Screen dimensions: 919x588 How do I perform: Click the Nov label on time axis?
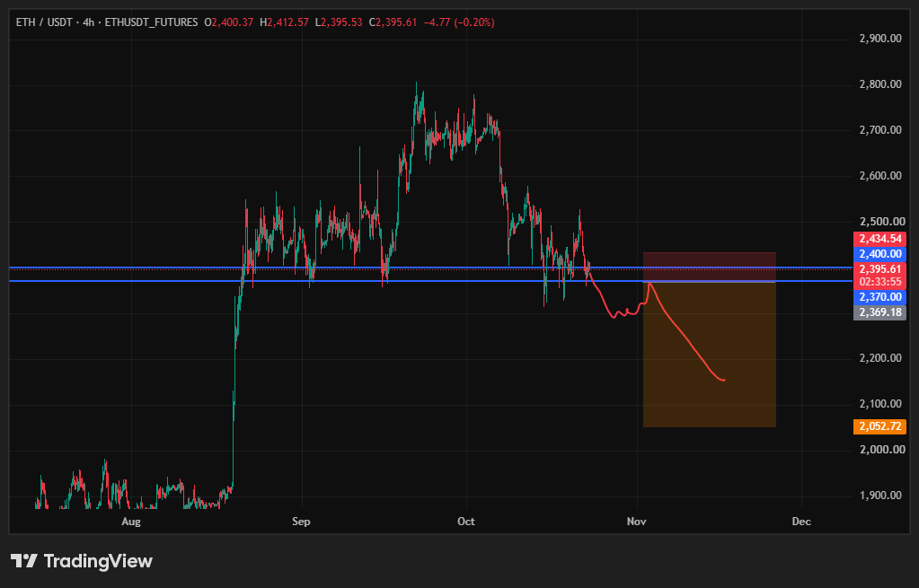637,522
